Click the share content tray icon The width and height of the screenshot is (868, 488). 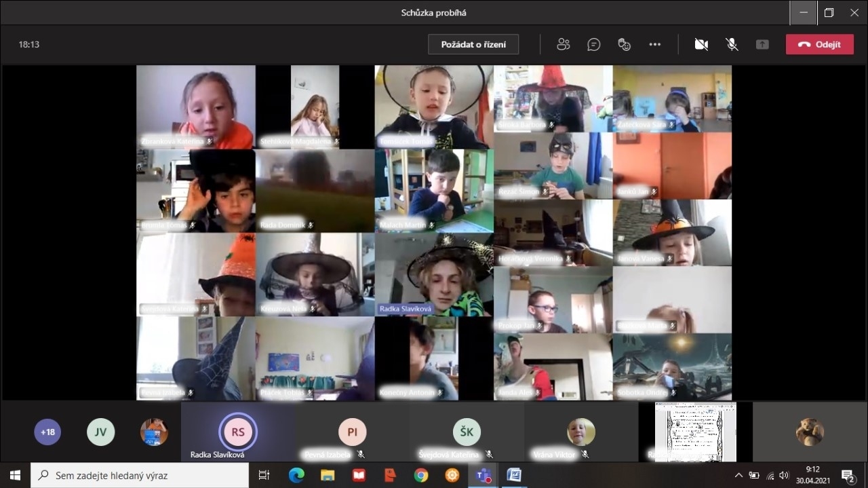[762, 44]
